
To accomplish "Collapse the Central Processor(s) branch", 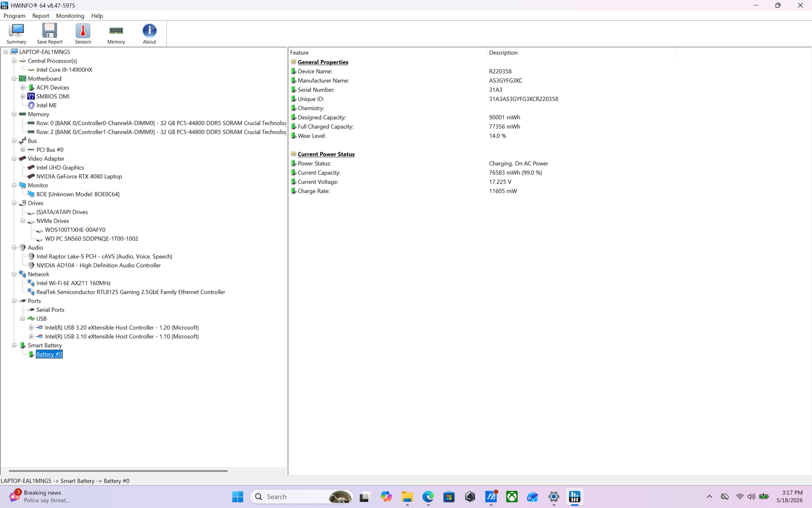I will tap(14, 61).
